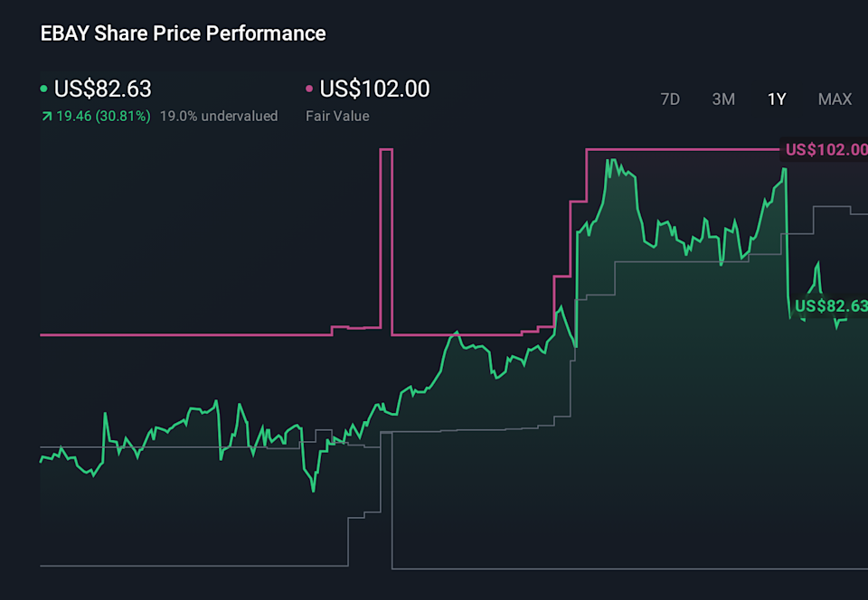Click the chart's pink fair value peak
Screen dimensions: 868x600
click(x=388, y=147)
